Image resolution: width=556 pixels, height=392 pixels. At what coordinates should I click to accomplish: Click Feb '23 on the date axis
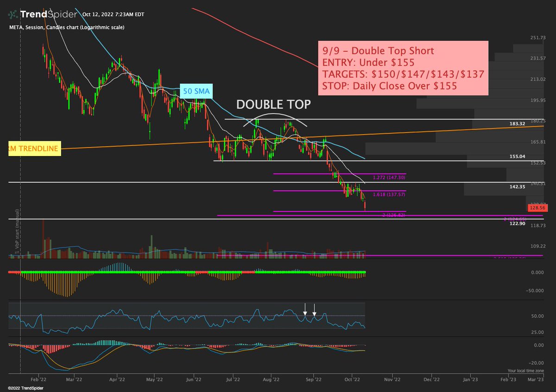tap(508, 379)
